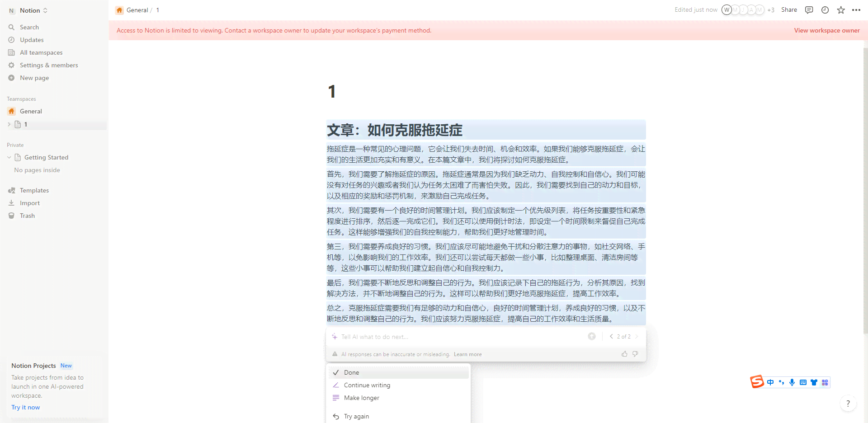
Task: Click the No pages inside label
Action: click(37, 170)
